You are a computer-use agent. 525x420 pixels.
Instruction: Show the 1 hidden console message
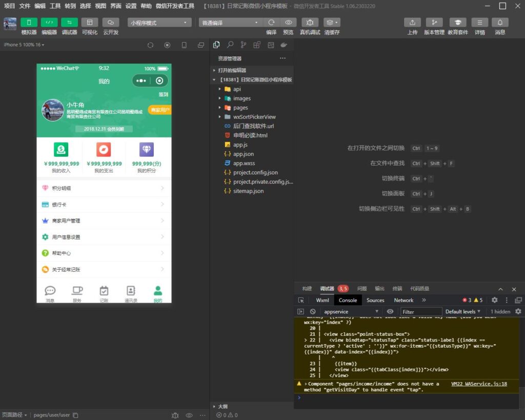tap(500, 311)
